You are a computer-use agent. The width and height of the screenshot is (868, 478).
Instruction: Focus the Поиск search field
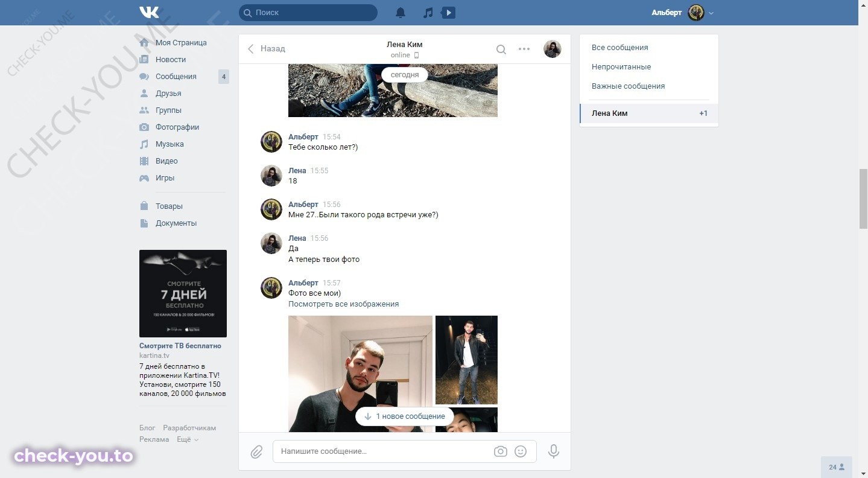click(x=308, y=12)
